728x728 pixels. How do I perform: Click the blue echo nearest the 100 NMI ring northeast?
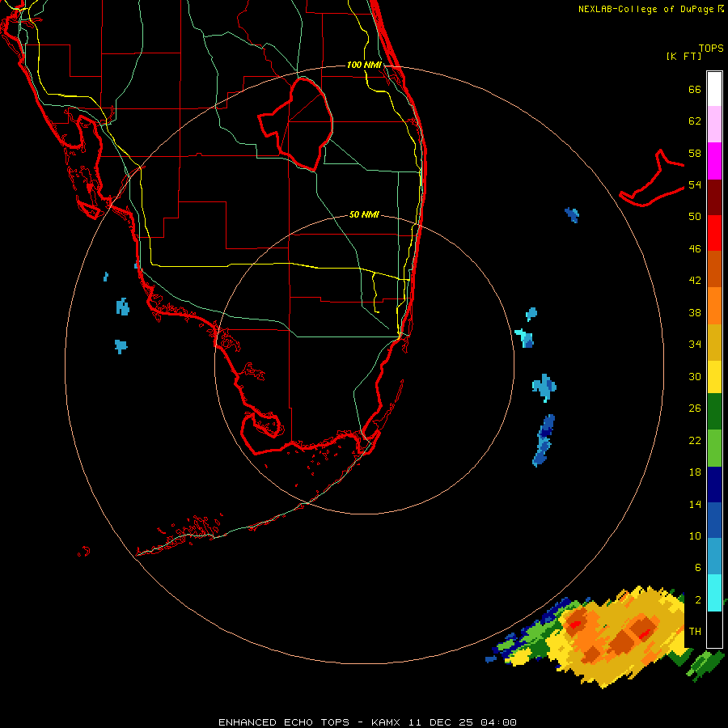pyautogui.click(x=572, y=215)
